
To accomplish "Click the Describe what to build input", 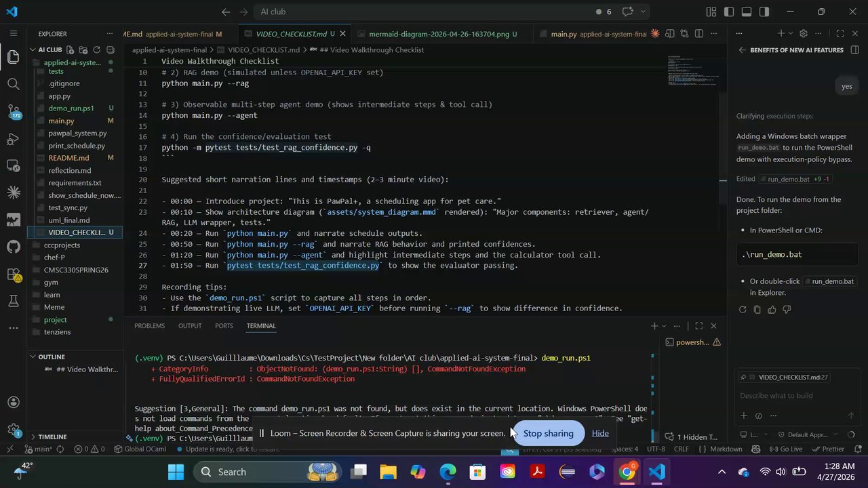I will (x=797, y=396).
